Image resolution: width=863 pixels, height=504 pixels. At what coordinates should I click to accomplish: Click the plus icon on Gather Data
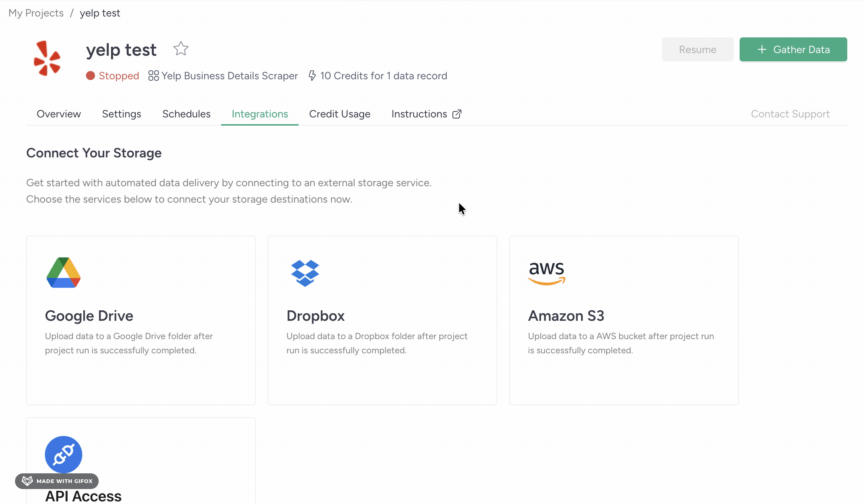pos(762,49)
